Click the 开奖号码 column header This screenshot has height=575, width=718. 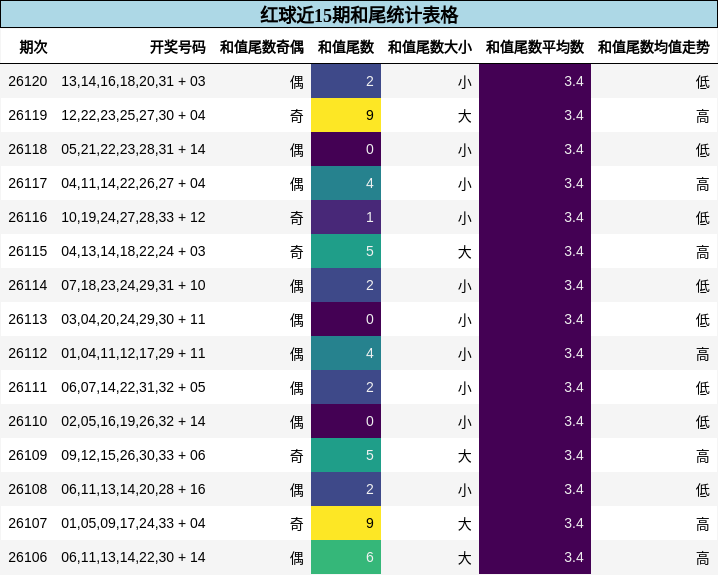point(178,47)
